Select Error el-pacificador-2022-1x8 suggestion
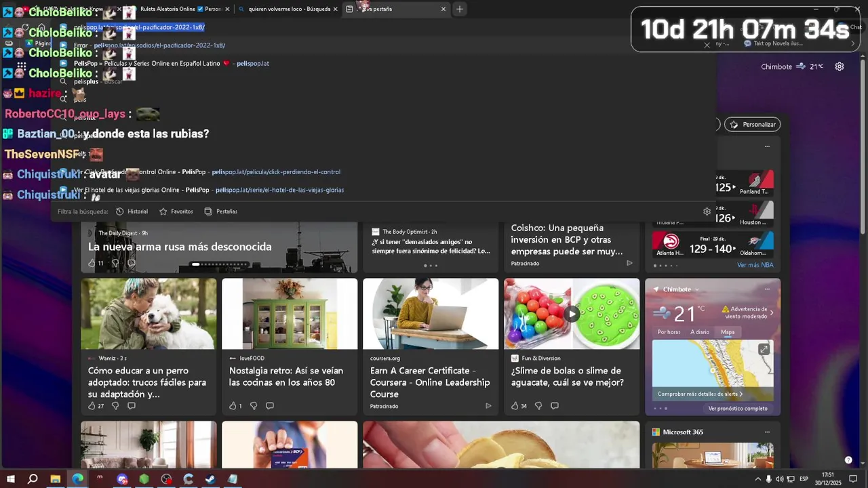This screenshot has height=488, width=868. coord(383,45)
